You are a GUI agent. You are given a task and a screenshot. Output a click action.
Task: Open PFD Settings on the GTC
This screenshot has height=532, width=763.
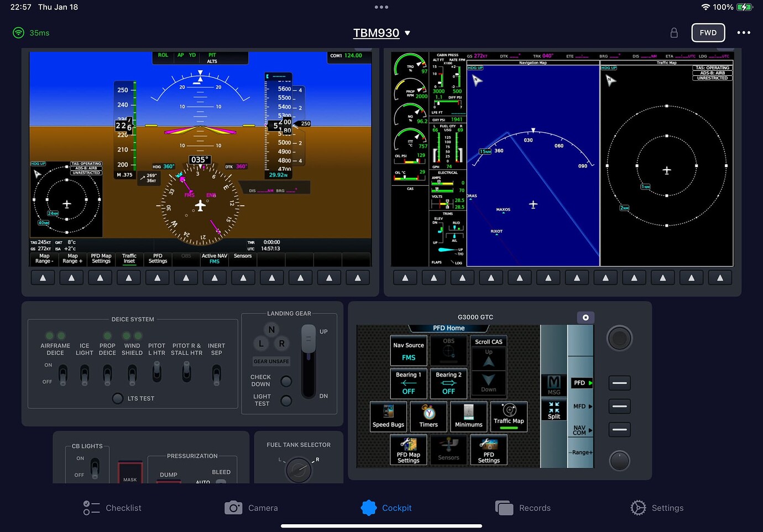point(488,450)
